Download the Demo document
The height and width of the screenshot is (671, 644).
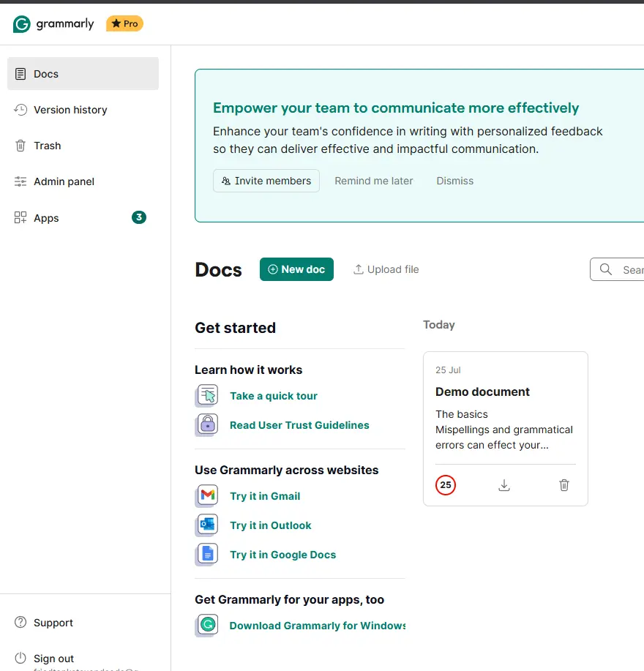504,485
